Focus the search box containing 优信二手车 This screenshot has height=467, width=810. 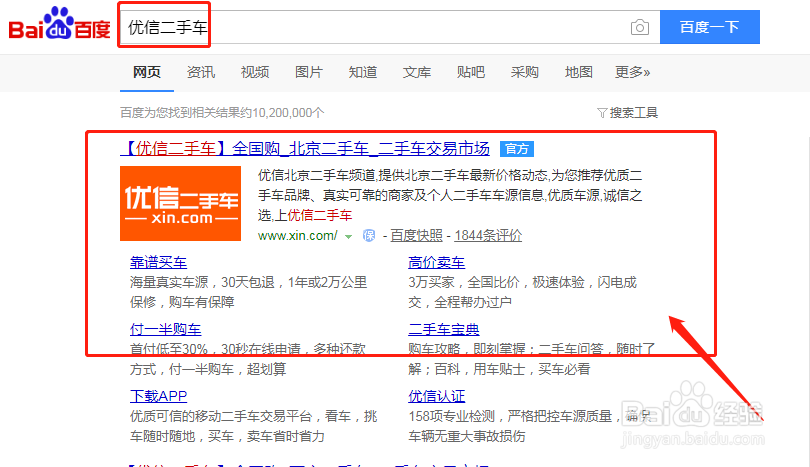click(390, 27)
